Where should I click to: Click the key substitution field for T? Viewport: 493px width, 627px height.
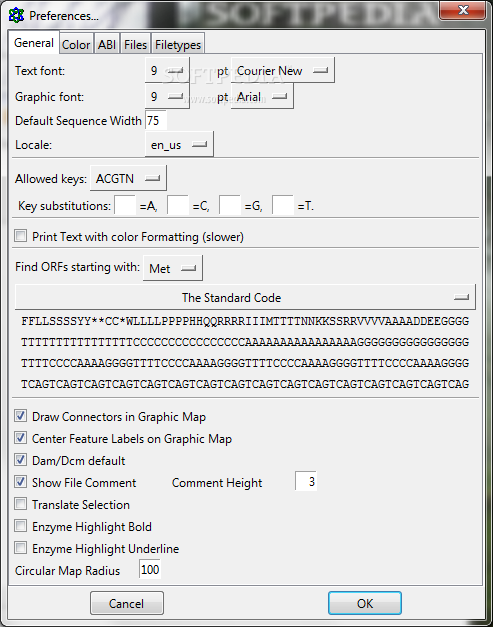point(283,205)
